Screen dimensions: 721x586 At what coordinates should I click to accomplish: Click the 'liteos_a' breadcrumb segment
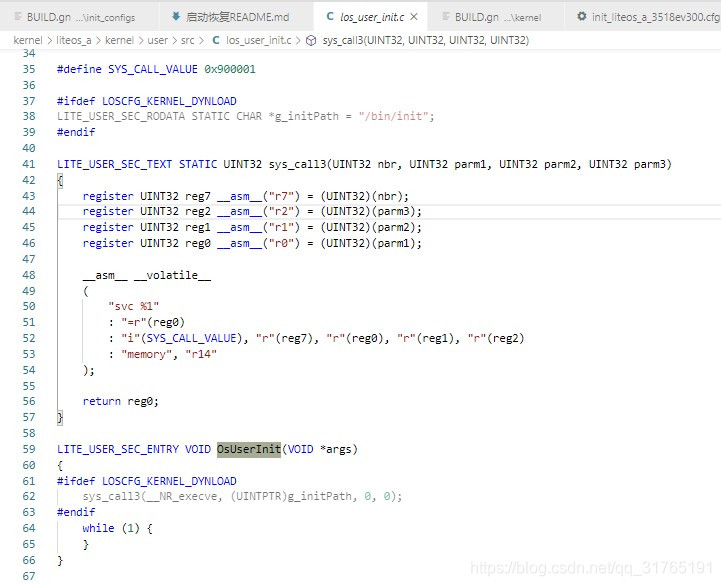(x=74, y=40)
